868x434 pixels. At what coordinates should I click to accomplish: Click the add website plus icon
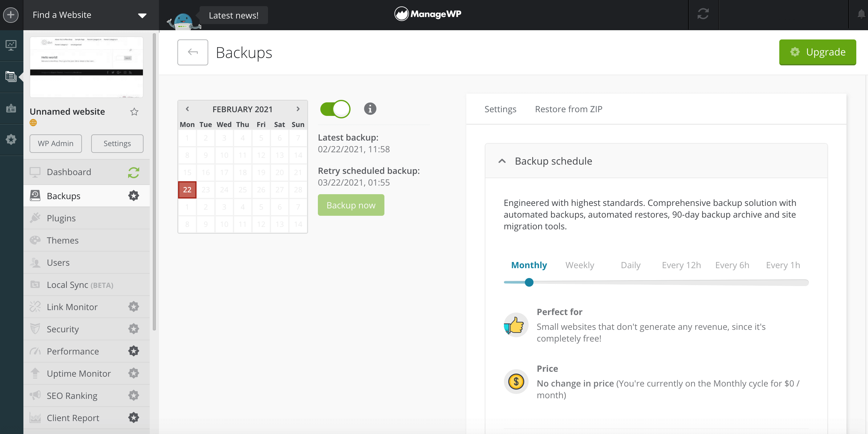pyautogui.click(x=11, y=15)
